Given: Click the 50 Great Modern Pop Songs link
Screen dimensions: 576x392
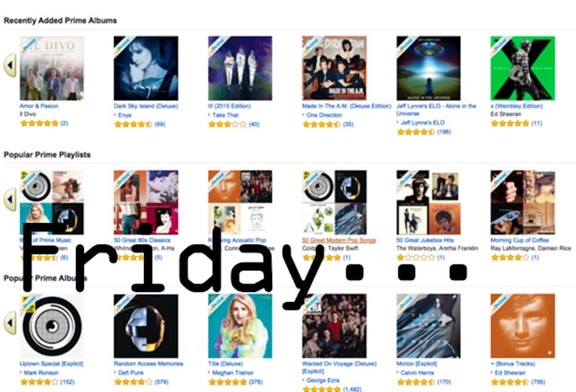Looking at the screenshot, I should [x=339, y=240].
